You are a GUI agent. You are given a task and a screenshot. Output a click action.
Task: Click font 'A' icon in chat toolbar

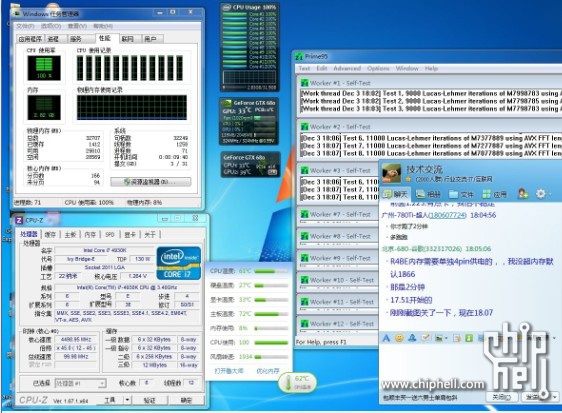point(386,338)
